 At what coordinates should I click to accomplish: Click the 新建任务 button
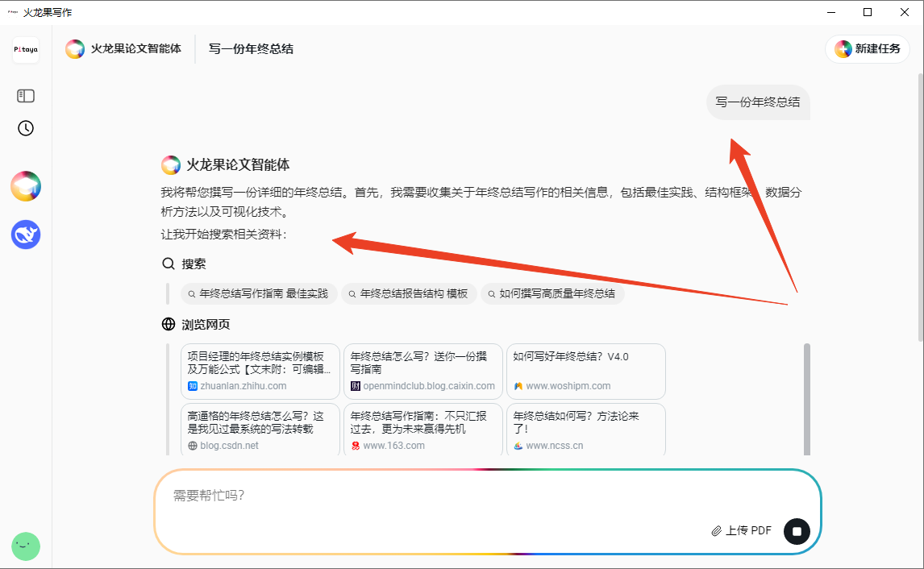click(x=868, y=49)
